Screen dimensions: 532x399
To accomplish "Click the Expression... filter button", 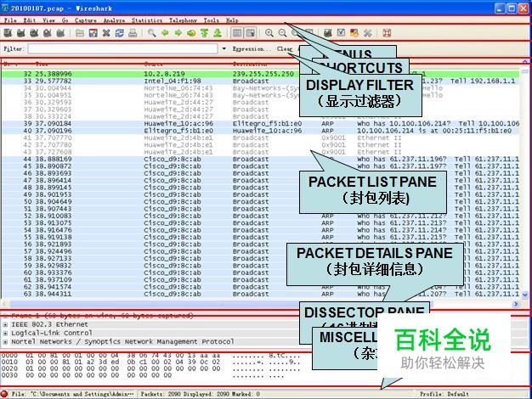I will pyautogui.click(x=252, y=49).
